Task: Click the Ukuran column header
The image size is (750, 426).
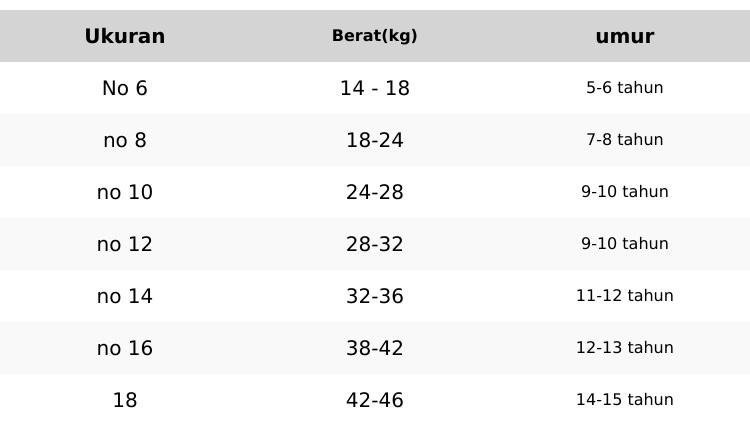Action: (125, 36)
